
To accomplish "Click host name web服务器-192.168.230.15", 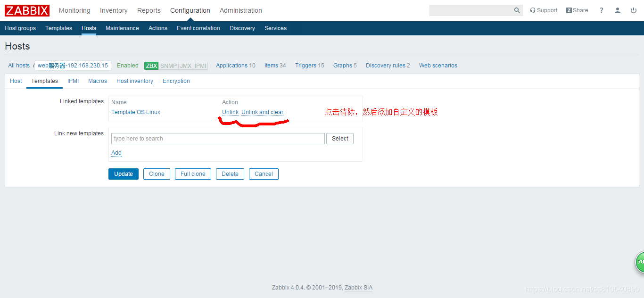I will click(73, 66).
